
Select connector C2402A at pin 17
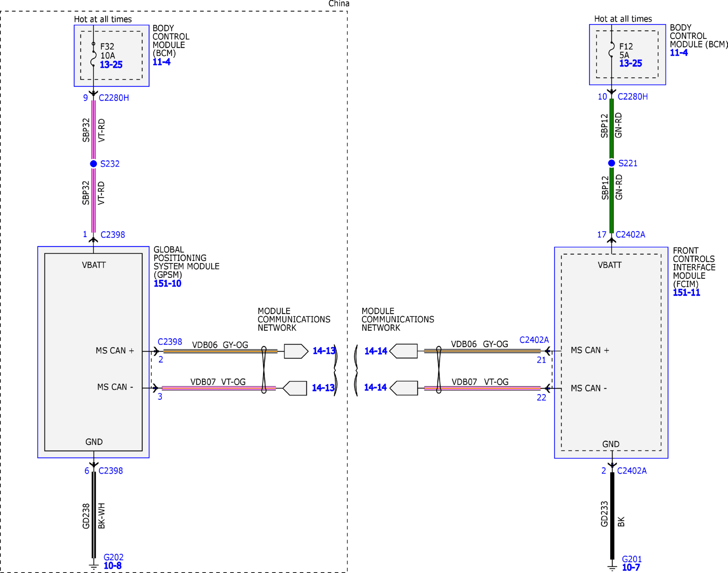630,235
